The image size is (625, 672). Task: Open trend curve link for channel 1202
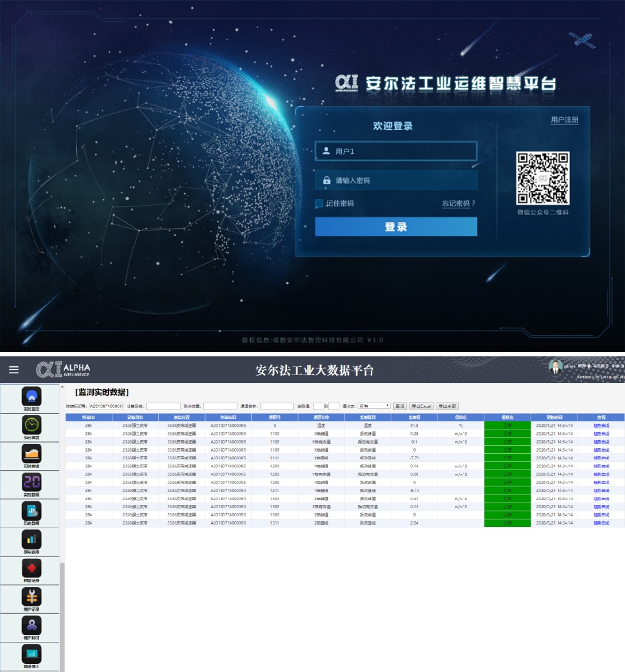[601, 474]
